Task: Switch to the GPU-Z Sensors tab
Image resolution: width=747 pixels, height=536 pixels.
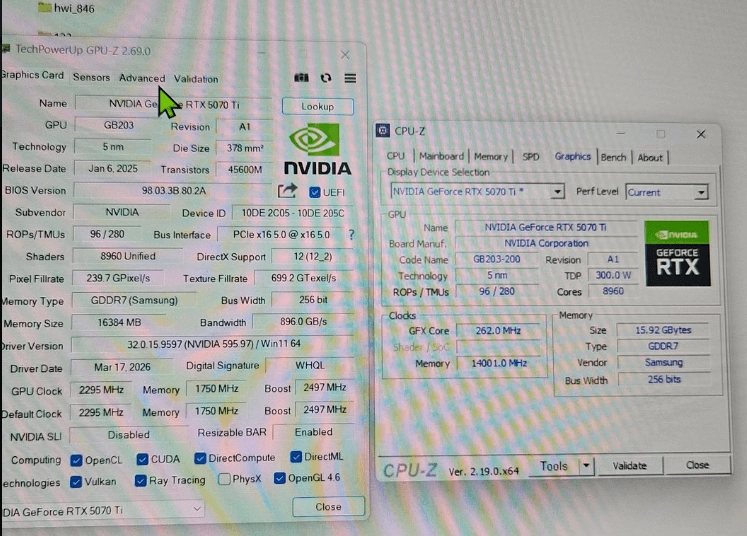Action: [x=91, y=77]
